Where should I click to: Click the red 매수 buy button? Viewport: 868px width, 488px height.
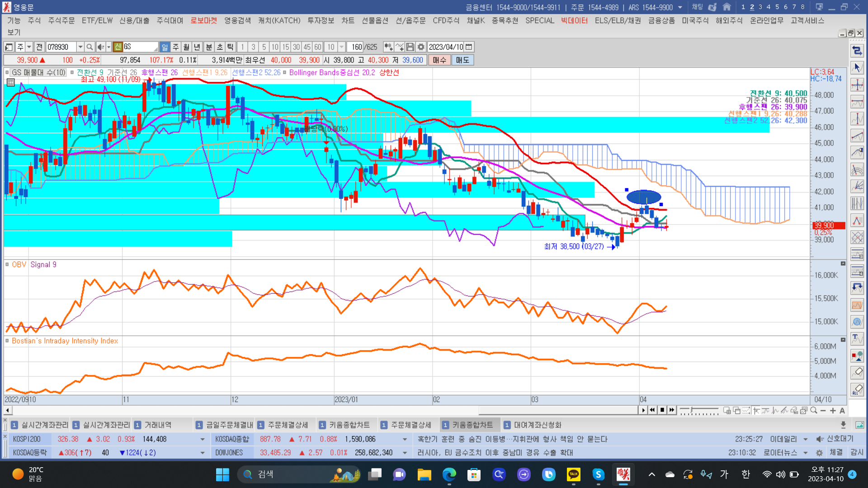[439, 60]
